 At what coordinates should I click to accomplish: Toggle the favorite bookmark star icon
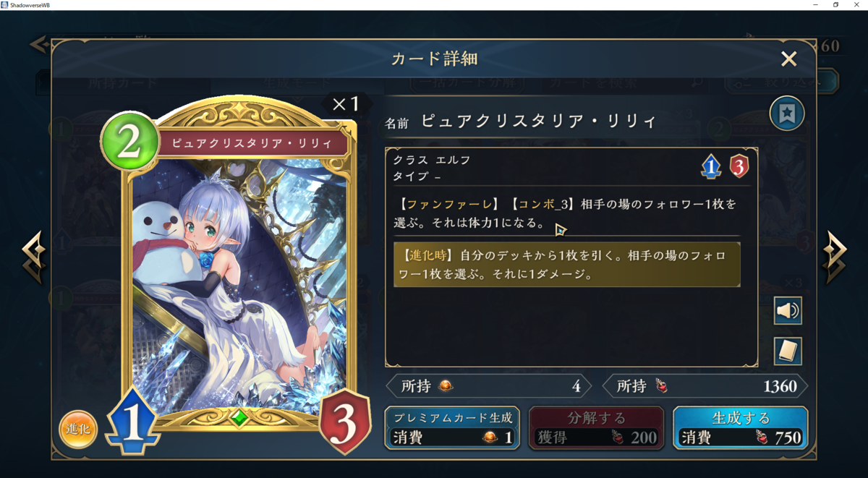(787, 114)
